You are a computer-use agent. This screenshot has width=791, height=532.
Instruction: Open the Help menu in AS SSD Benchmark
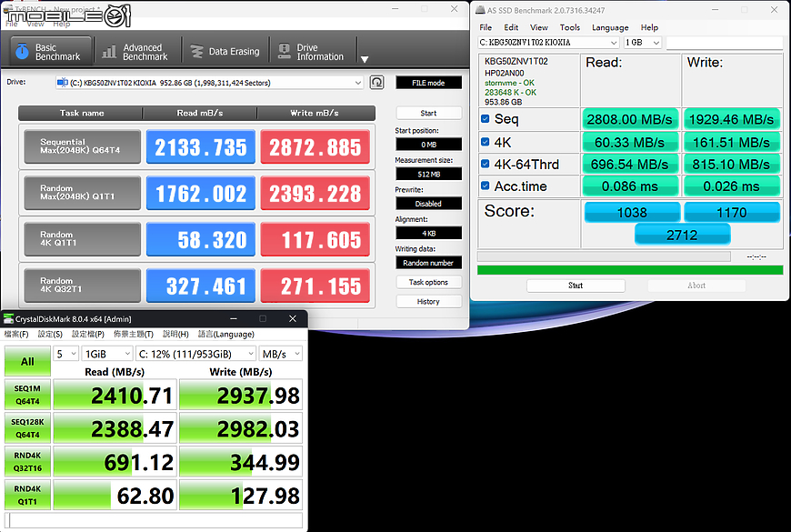tap(649, 27)
